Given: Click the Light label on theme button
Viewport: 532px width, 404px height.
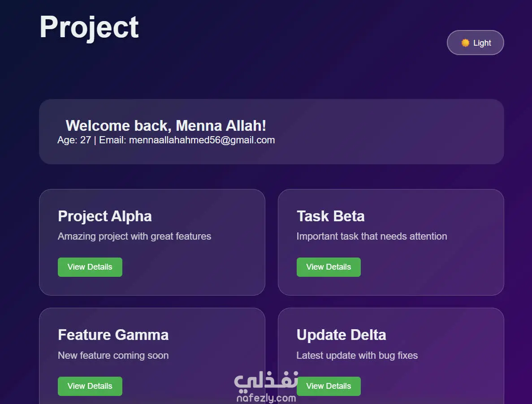Looking at the screenshot, I should tap(482, 43).
